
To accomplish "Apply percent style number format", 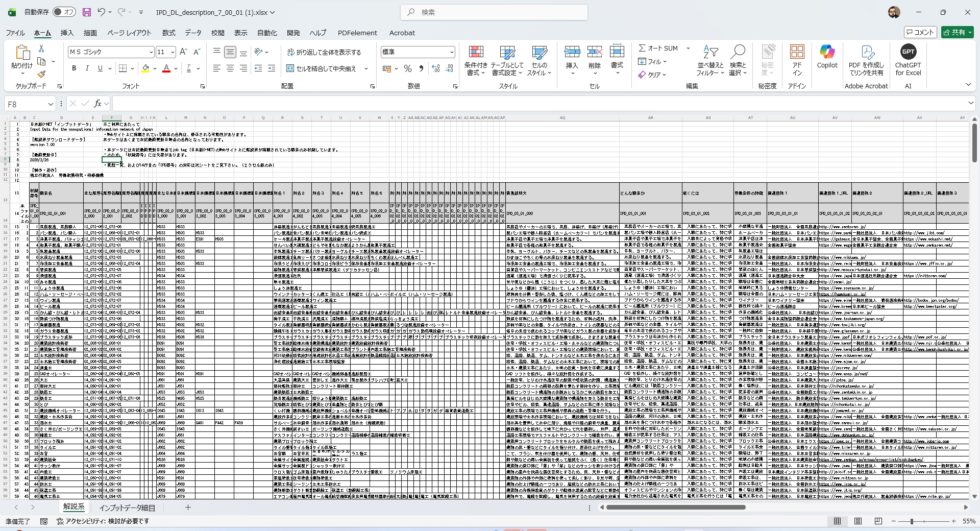I will 407,68.
